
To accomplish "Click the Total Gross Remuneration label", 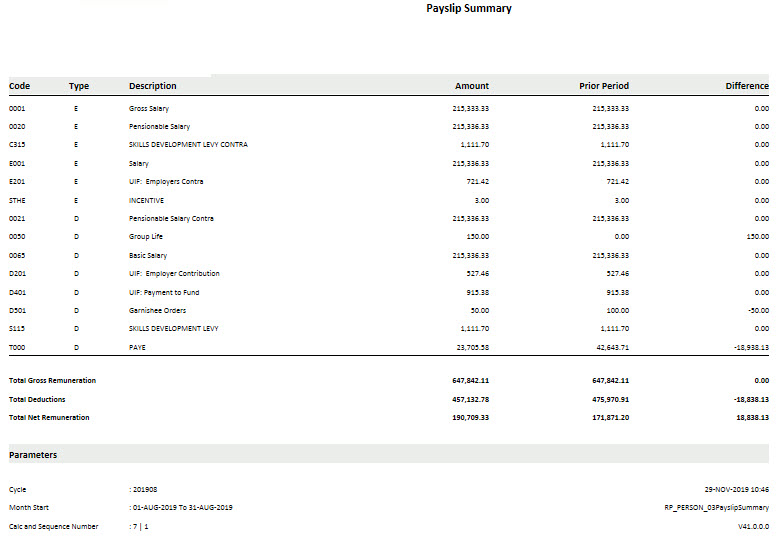I will (x=52, y=381).
